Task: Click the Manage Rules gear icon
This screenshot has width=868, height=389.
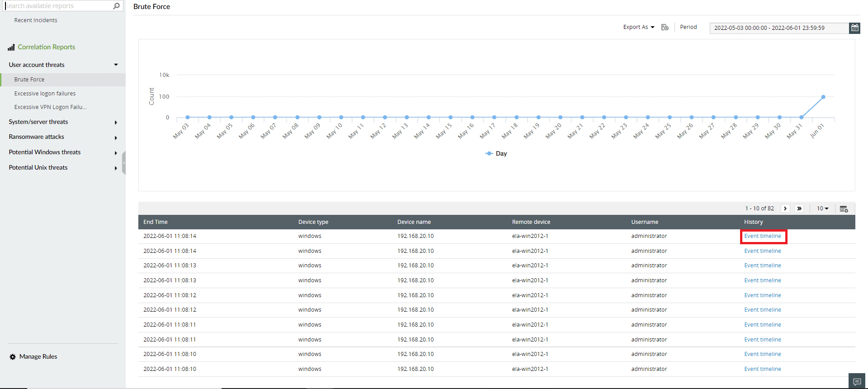Action: point(13,357)
